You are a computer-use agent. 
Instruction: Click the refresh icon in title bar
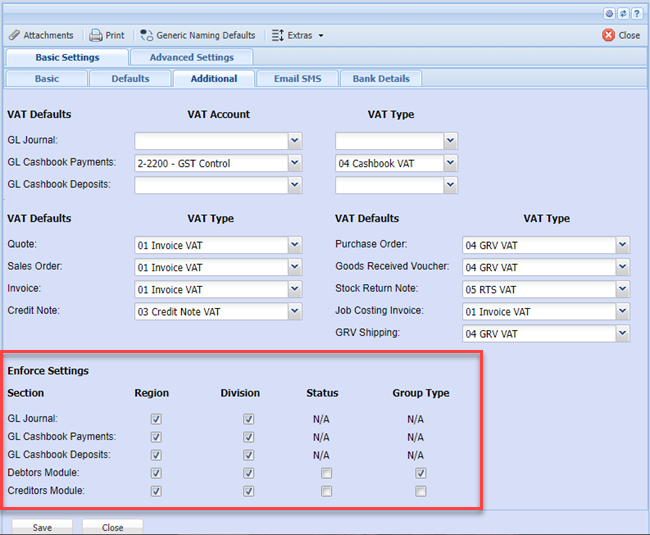point(623,13)
